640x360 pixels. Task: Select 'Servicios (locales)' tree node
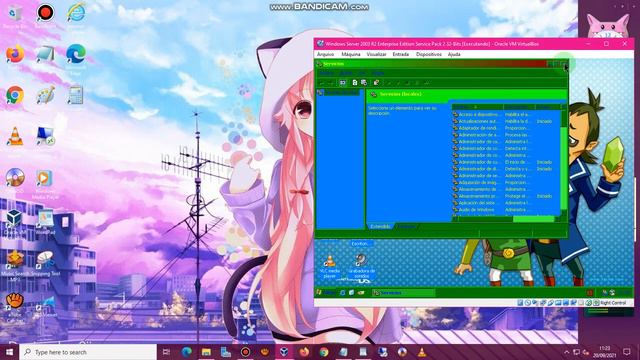click(338, 93)
